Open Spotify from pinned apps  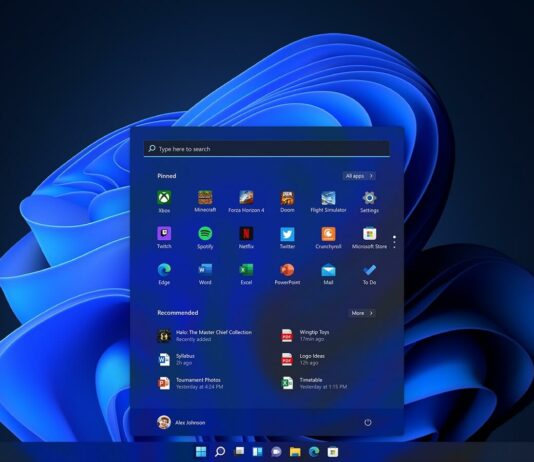205,238
